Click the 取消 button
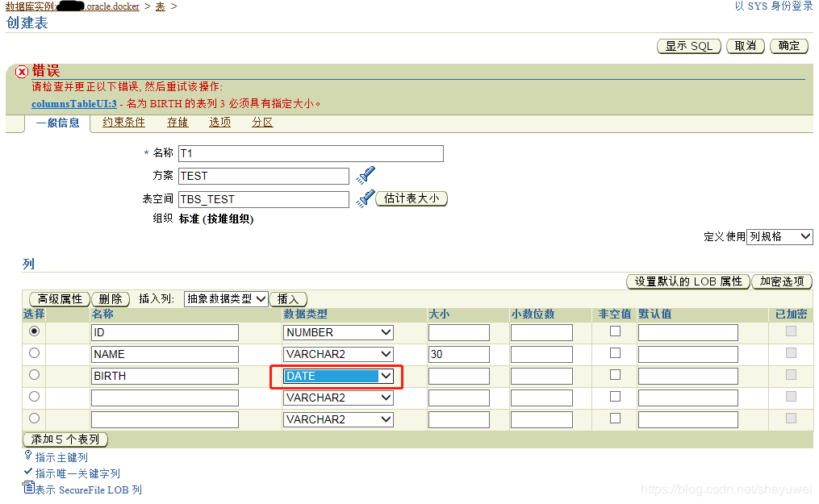This screenshot has width=819, height=504. coord(746,46)
